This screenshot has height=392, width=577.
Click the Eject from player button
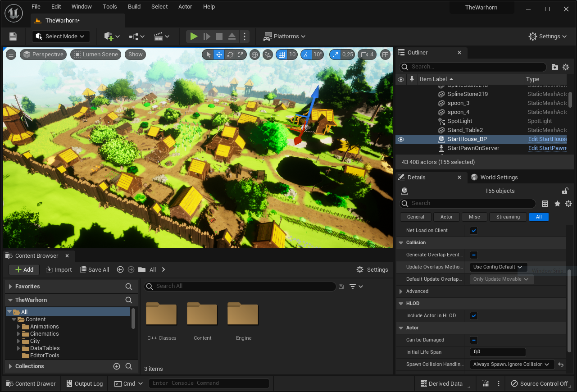click(232, 36)
